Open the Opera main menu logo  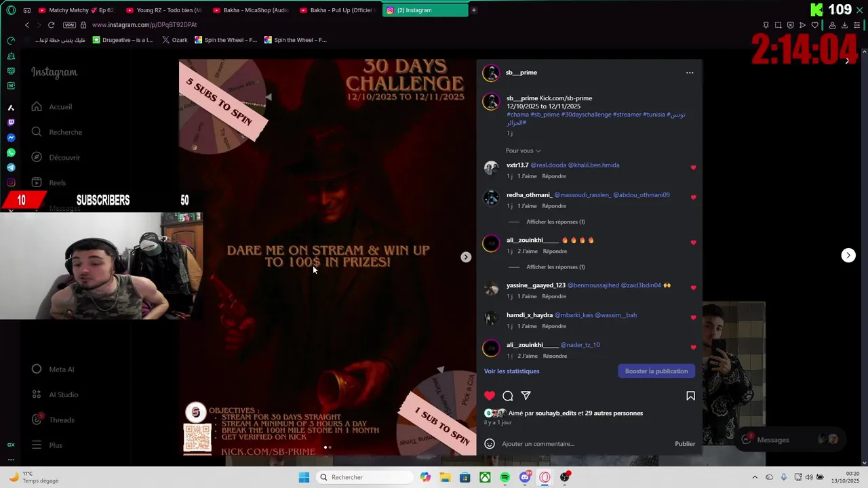11,10
